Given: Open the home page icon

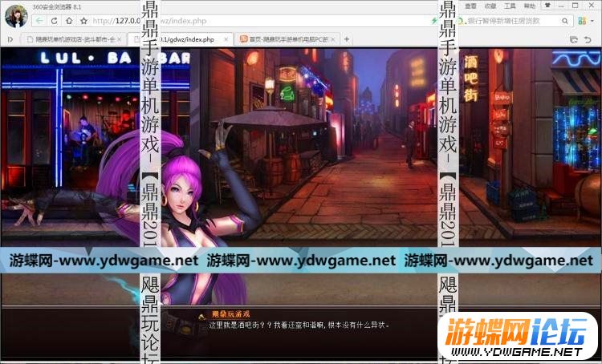Looking at the screenshot, I should point(69,21).
